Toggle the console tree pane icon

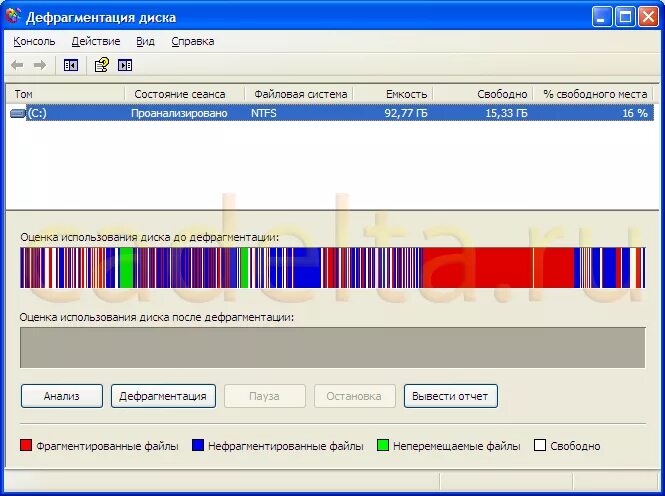click(x=71, y=65)
